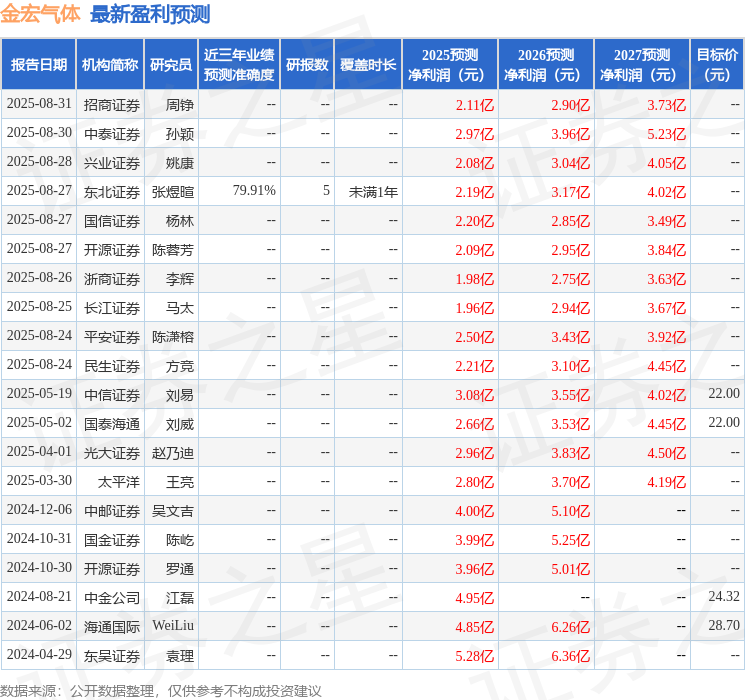Select 浙商证券 institution cell
Image resolution: width=745 pixels, height=700 pixels.
click(x=112, y=279)
